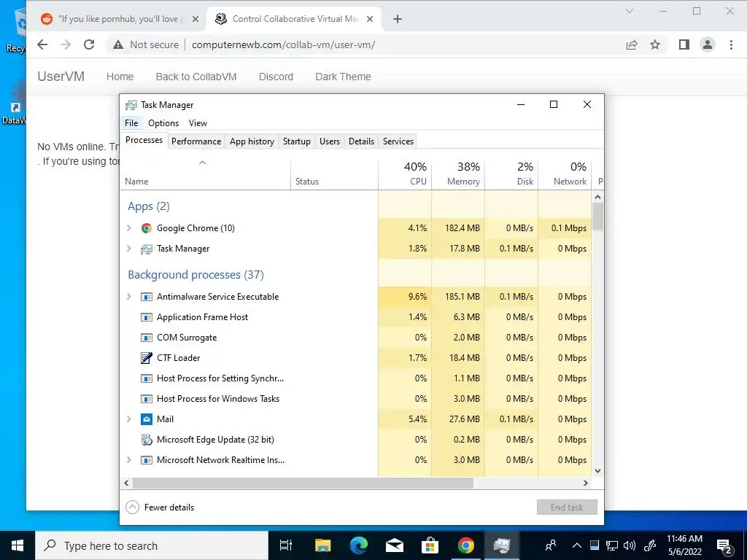Toggle the Dark Theme link
The width and height of the screenshot is (747, 560).
click(343, 77)
